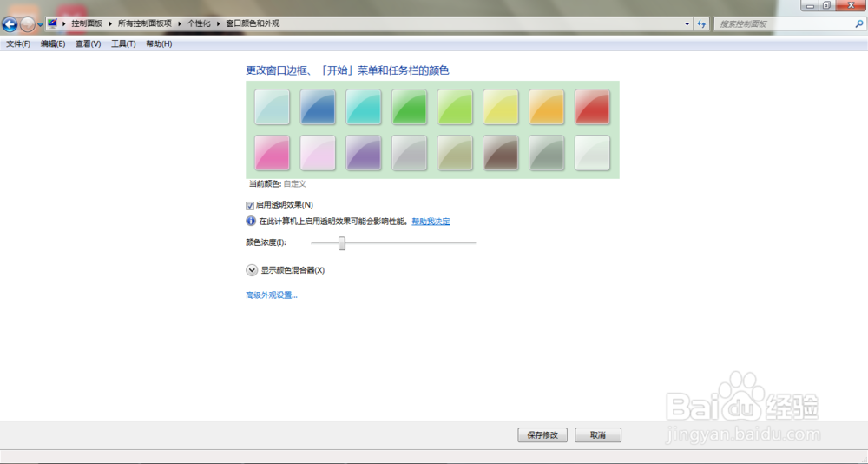The height and width of the screenshot is (464, 868).
Task: Click the 保存修改 button
Action: point(542,435)
